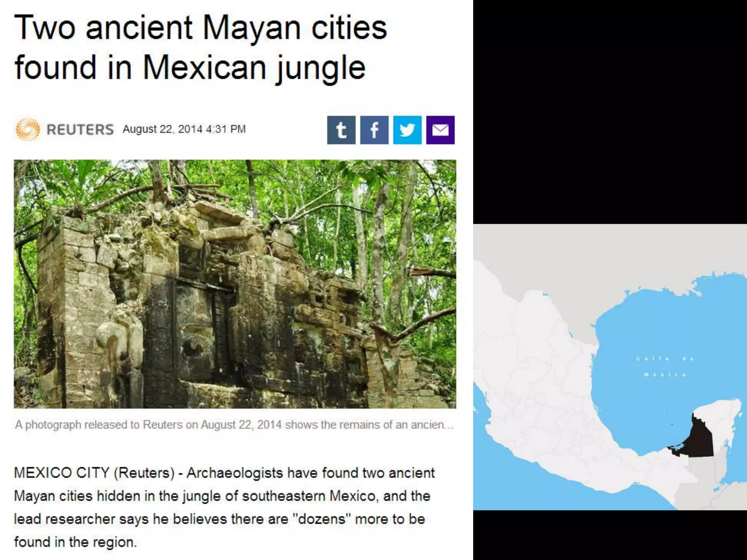The image size is (747, 560).
Task: Open the Mayan ruins jungle photograph
Action: 235,284
